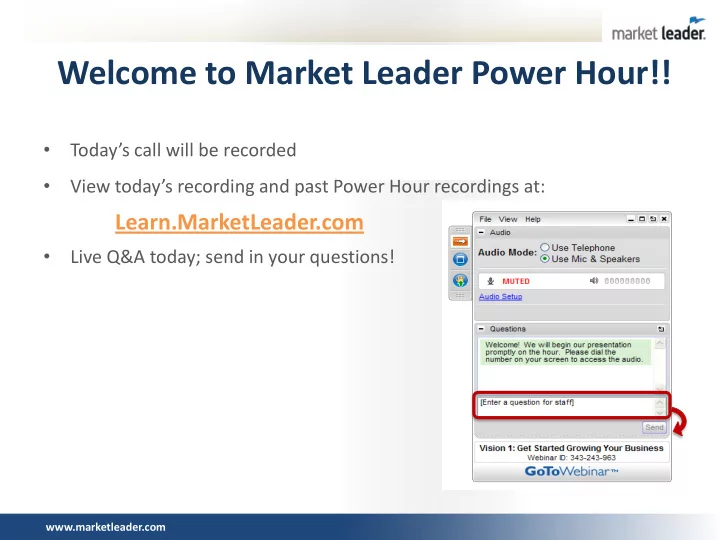This screenshot has width=720, height=540.
Task: Click the View today's recording bullet text
Action: click(x=308, y=187)
